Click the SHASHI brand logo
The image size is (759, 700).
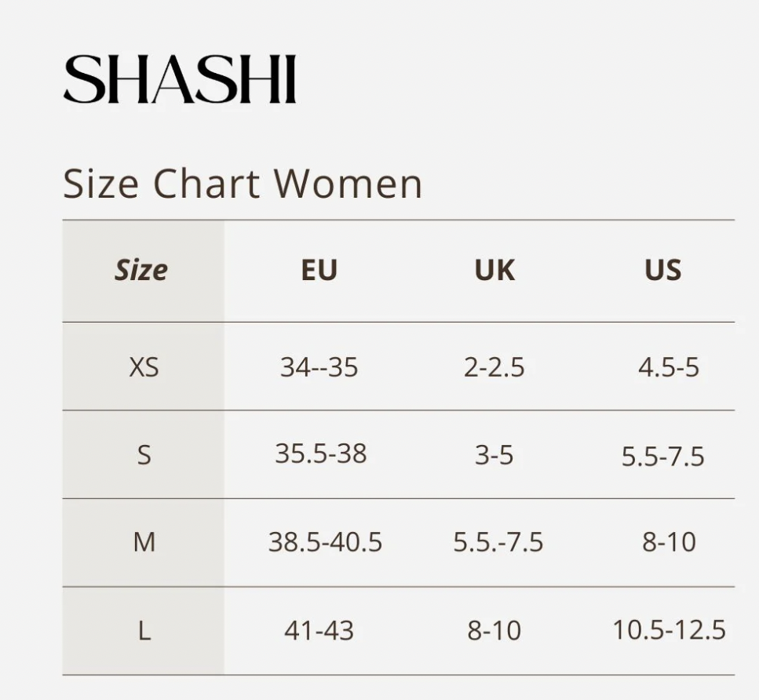(x=180, y=79)
